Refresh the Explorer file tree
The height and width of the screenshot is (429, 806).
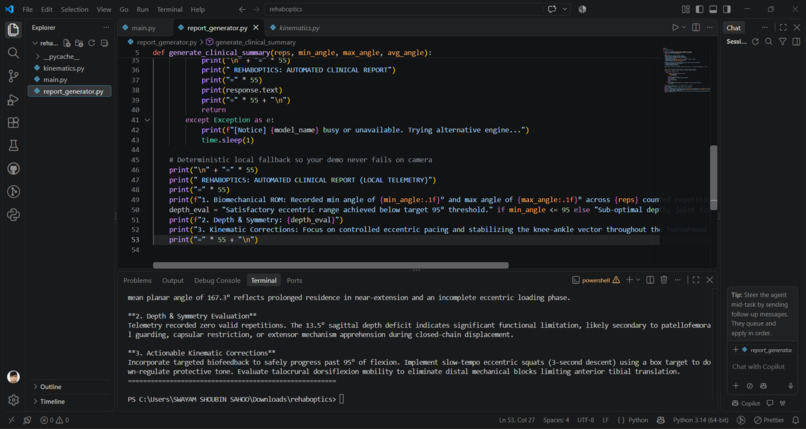tap(91, 43)
